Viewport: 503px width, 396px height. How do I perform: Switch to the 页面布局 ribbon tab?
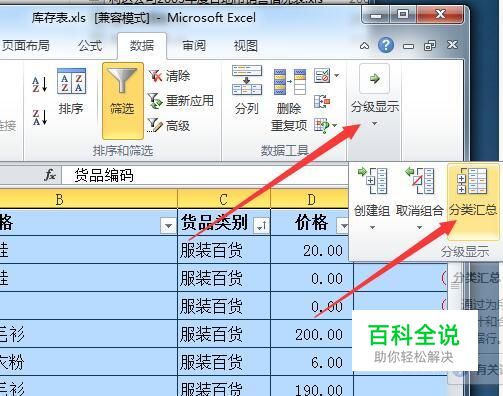25,46
